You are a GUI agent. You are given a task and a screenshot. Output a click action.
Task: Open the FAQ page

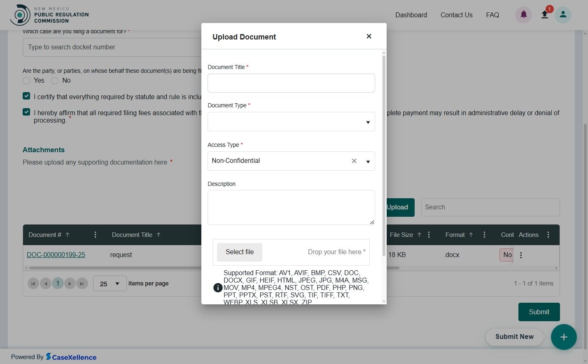click(492, 15)
